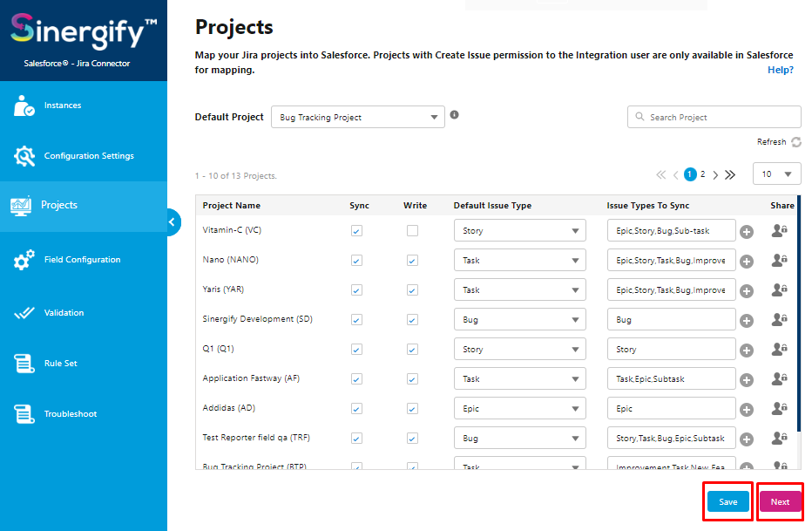Image resolution: width=812 pixels, height=531 pixels.
Task: Go to the first page of projects
Action: tap(660, 174)
